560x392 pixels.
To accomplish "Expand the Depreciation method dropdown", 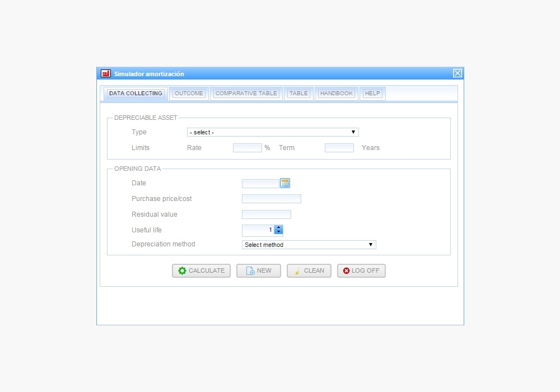I will [x=309, y=245].
